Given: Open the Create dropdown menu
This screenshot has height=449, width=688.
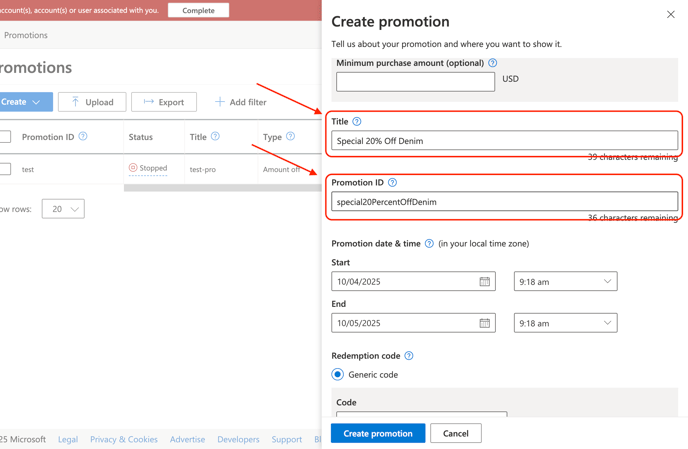Looking at the screenshot, I should pyautogui.click(x=23, y=102).
